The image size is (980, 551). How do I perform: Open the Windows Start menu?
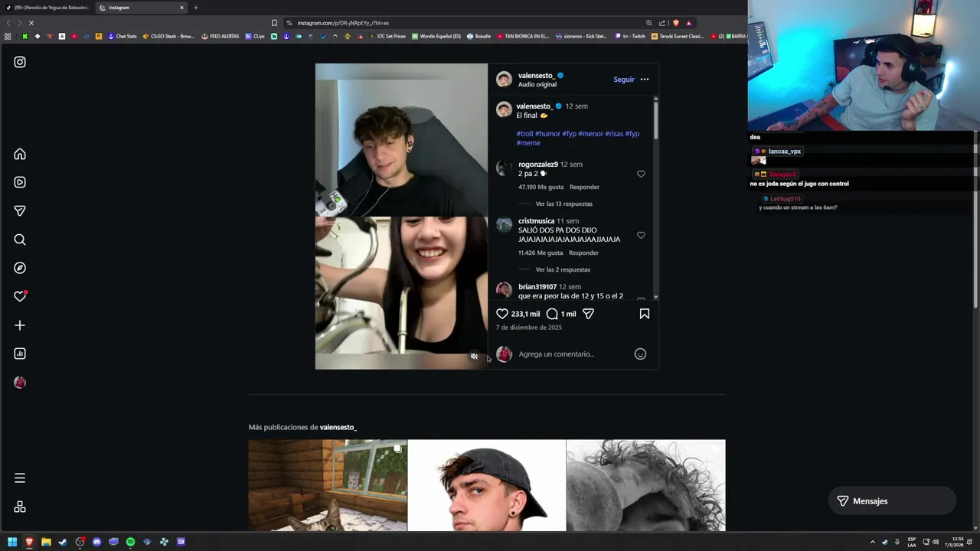12,542
